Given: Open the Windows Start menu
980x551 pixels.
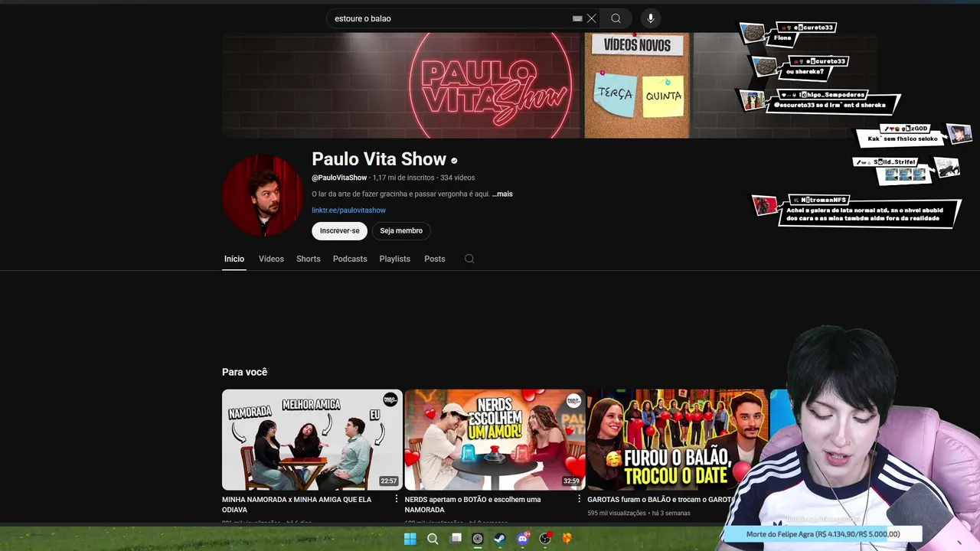Looking at the screenshot, I should click(x=410, y=539).
